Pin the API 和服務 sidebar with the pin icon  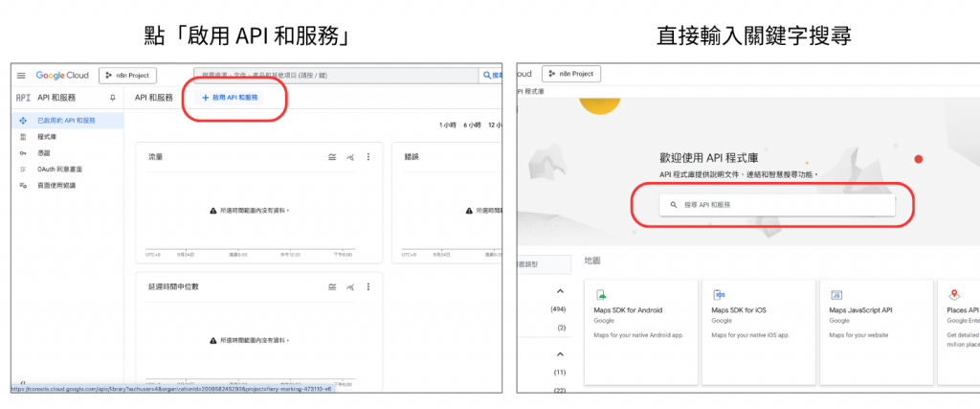click(x=113, y=98)
